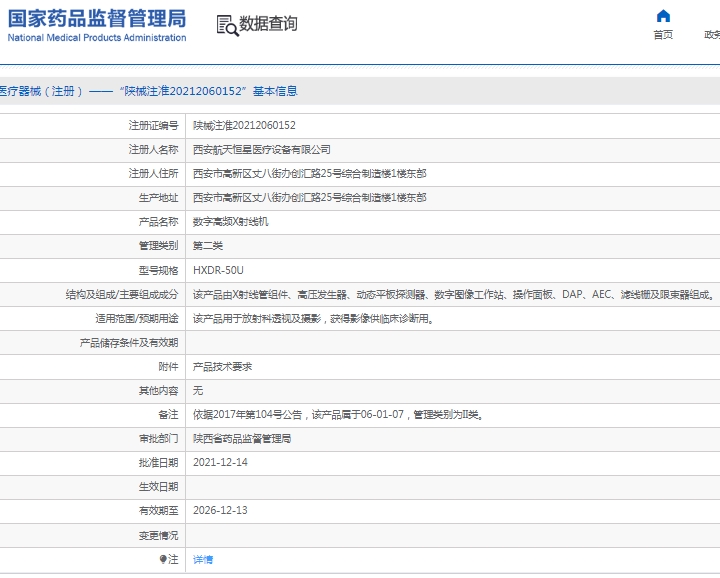This screenshot has width=720, height=578.
Task: Click the 附件 row label
Action: (x=168, y=366)
